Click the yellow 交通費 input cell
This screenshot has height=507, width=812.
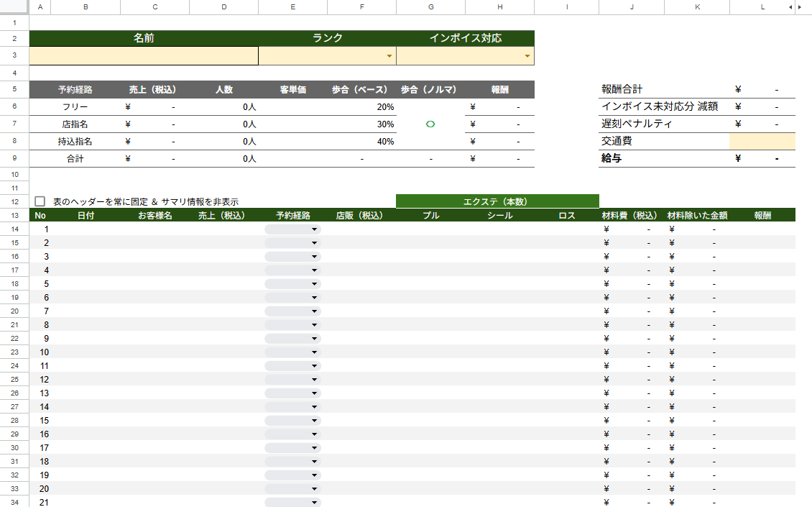click(x=762, y=141)
